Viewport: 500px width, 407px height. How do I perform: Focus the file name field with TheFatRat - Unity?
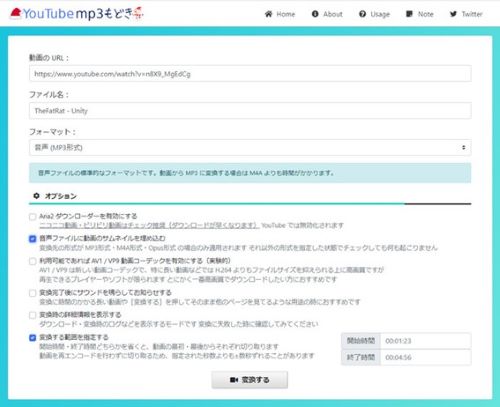tap(250, 111)
